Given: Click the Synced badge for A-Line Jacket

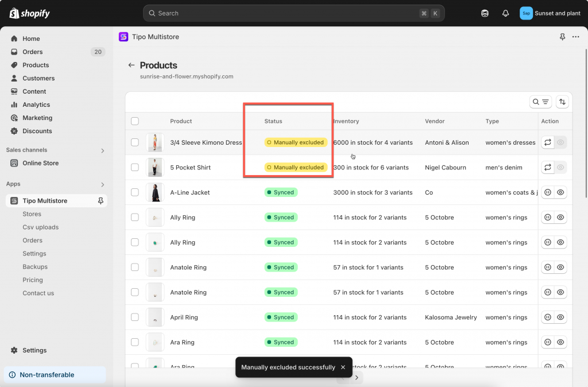Looking at the screenshot, I should [281, 192].
